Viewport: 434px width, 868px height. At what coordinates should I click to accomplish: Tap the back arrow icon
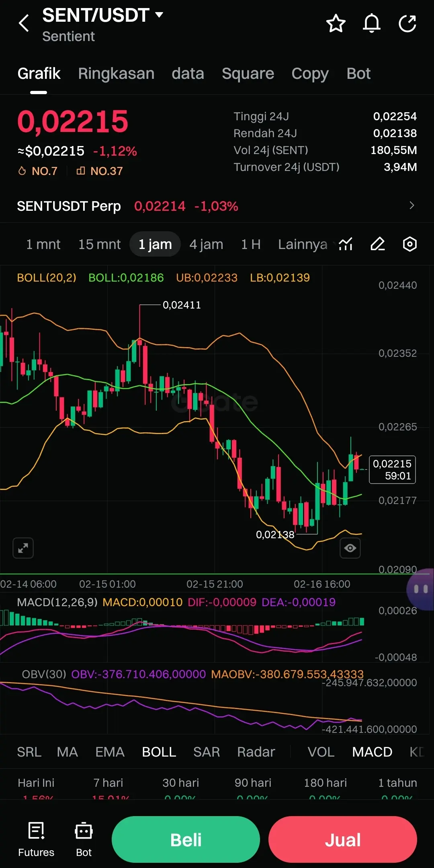click(24, 23)
